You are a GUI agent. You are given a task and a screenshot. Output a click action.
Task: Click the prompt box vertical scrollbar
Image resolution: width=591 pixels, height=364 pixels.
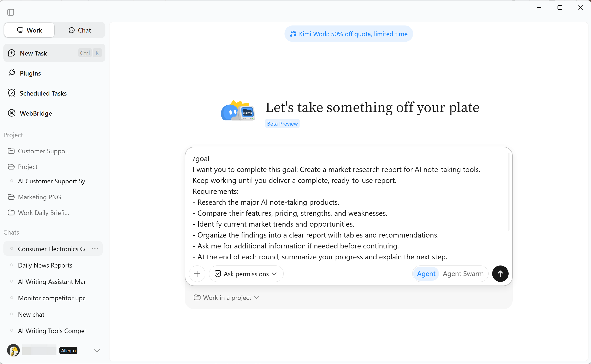[x=508, y=192]
